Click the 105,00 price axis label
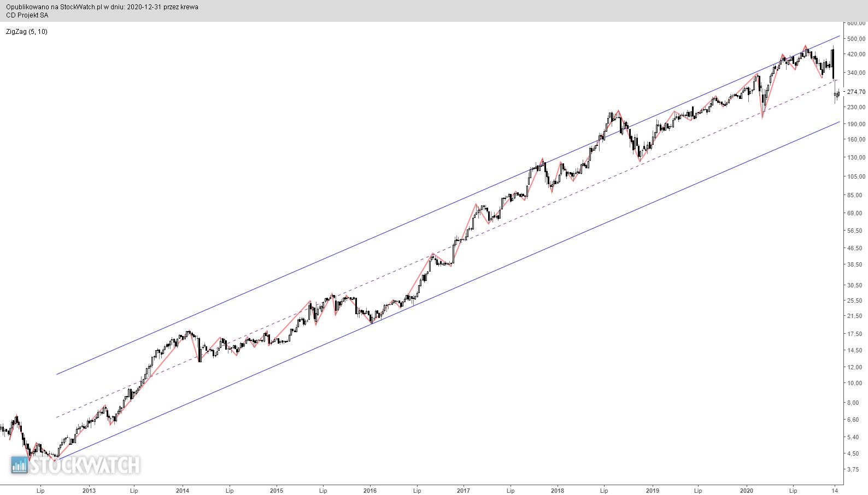The height and width of the screenshot is (495, 868). point(856,176)
